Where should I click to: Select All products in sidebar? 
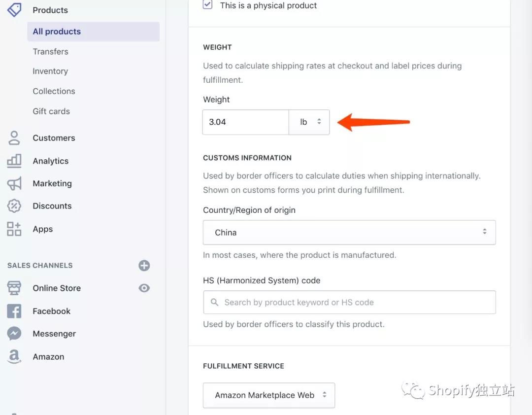point(57,32)
